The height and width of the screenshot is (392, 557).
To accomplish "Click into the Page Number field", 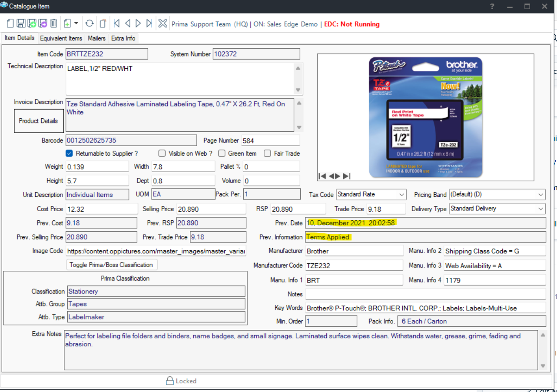I will point(271,140).
